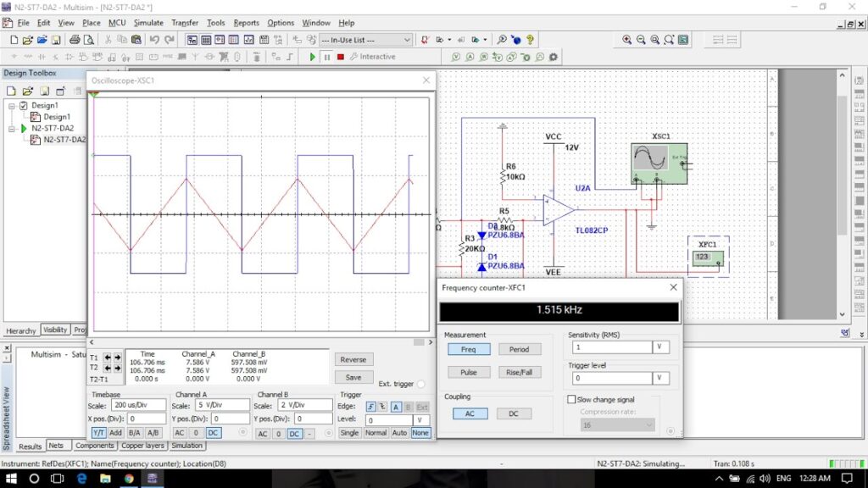Click Open design icon in Design Toolbox
Image resolution: width=868 pixels, height=488 pixels.
coord(27,91)
